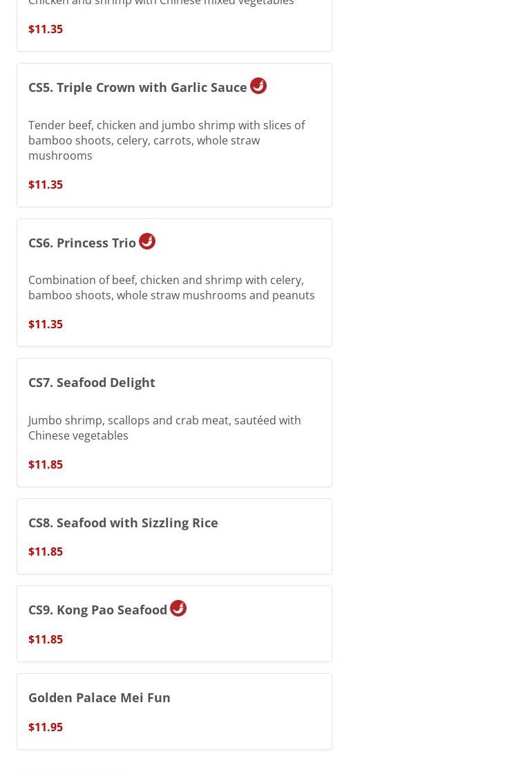Click the Princess Trio description with peanuts
Viewport: 532px width, 772px height.
tap(171, 288)
